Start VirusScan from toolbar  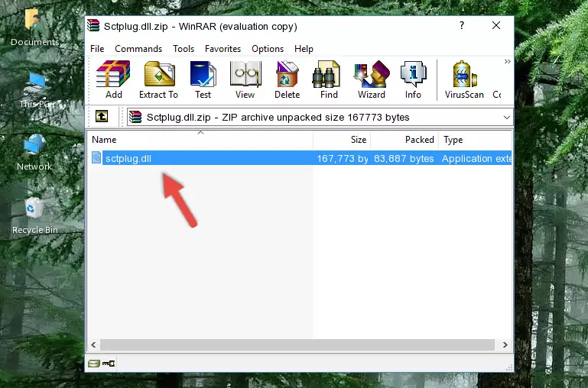(464, 79)
